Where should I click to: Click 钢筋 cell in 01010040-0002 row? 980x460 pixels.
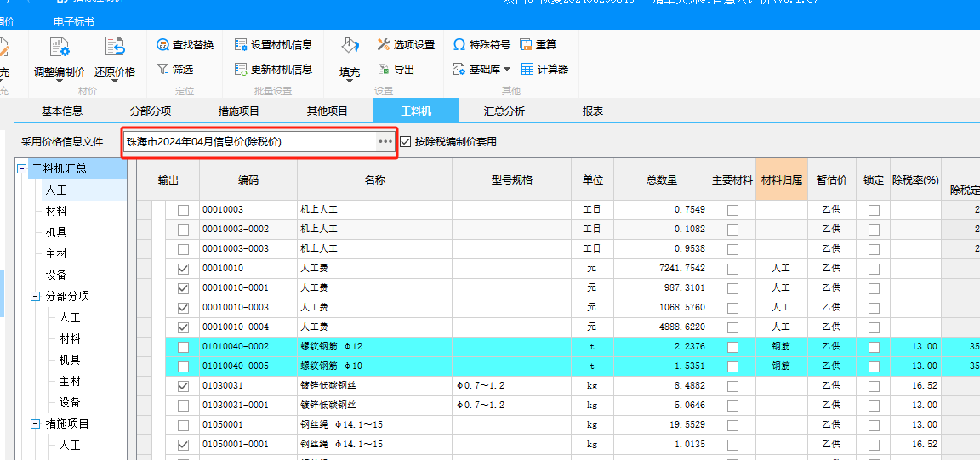(x=782, y=347)
